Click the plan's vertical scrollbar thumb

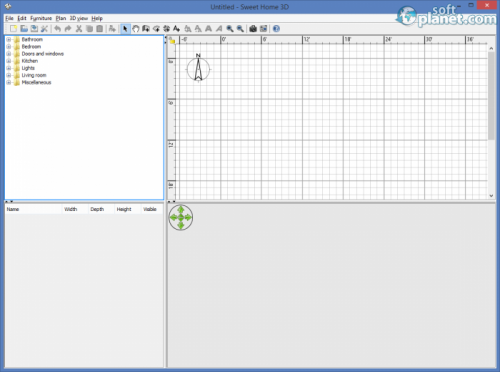click(x=491, y=96)
